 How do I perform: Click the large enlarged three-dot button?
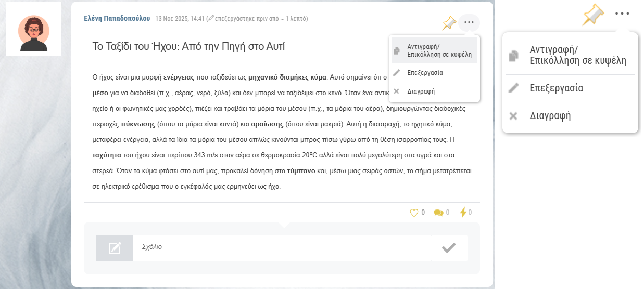(x=622, y=14)
